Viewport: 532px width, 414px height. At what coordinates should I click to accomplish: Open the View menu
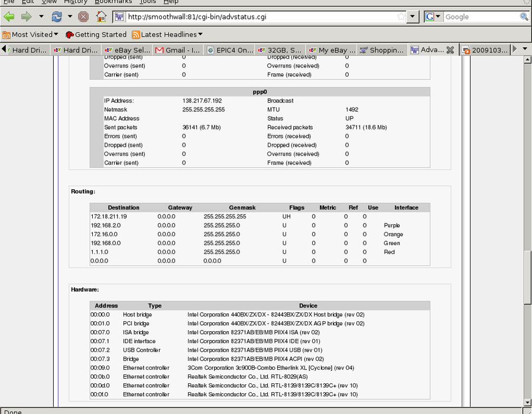coord(49,2)
